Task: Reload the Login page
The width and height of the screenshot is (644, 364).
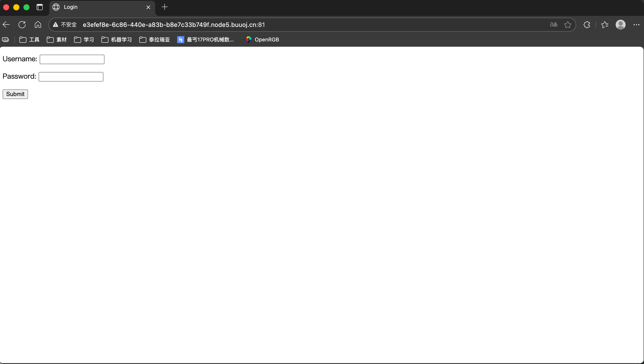Action: [x=22, y=24]
